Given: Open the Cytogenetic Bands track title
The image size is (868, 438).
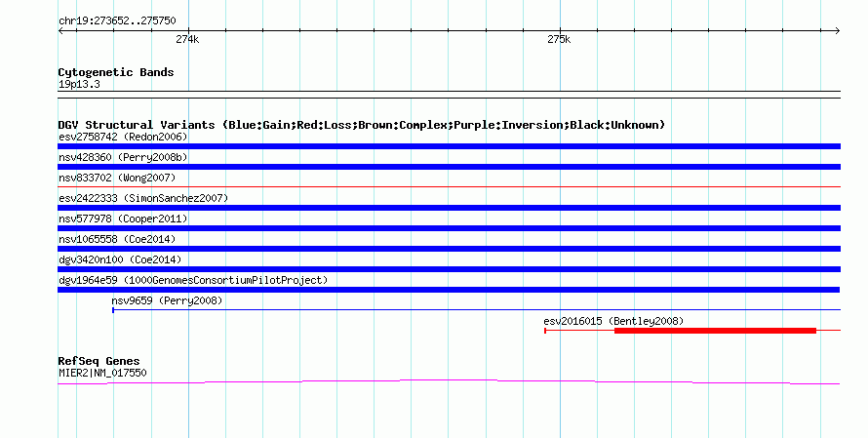Looking at the screenshot, I should point(116,72).
